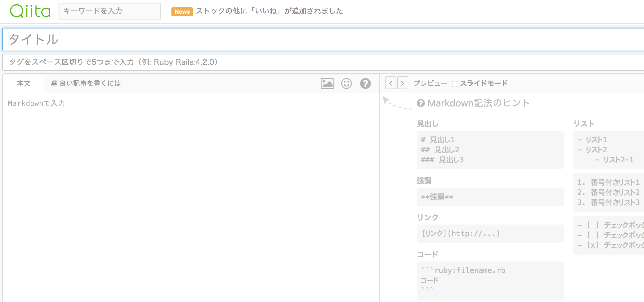Click the book icon beside 良い記事を書くには
The height and width of the screenshot is (302, 644).
coord(54,84)
